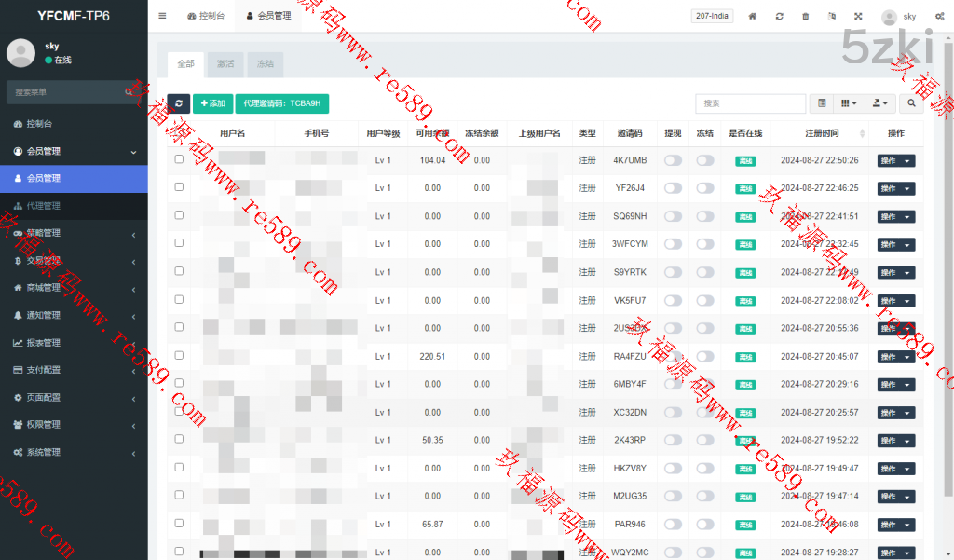
Task: Open the settings gears icon at top right
Action: [936, 17]
